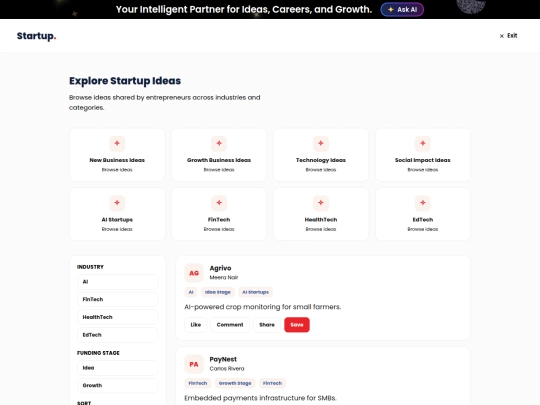Open the Agrivo idea title
This screenshot has width=540, height=405.
click(220, 268)
